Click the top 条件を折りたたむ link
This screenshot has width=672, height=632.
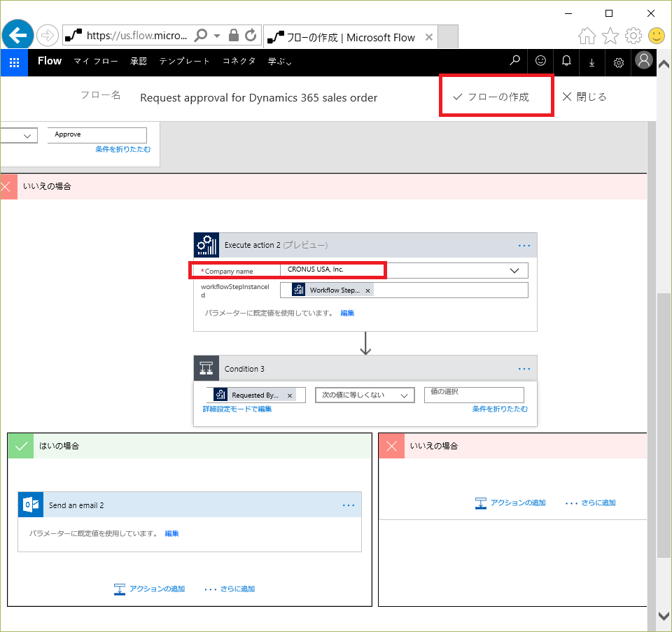pos(122,149)
